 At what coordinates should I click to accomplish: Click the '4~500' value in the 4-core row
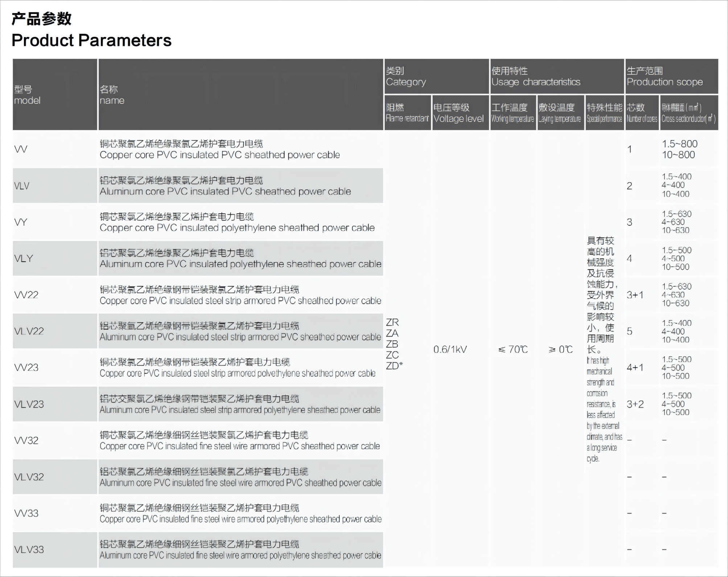(x=673, y=259)
